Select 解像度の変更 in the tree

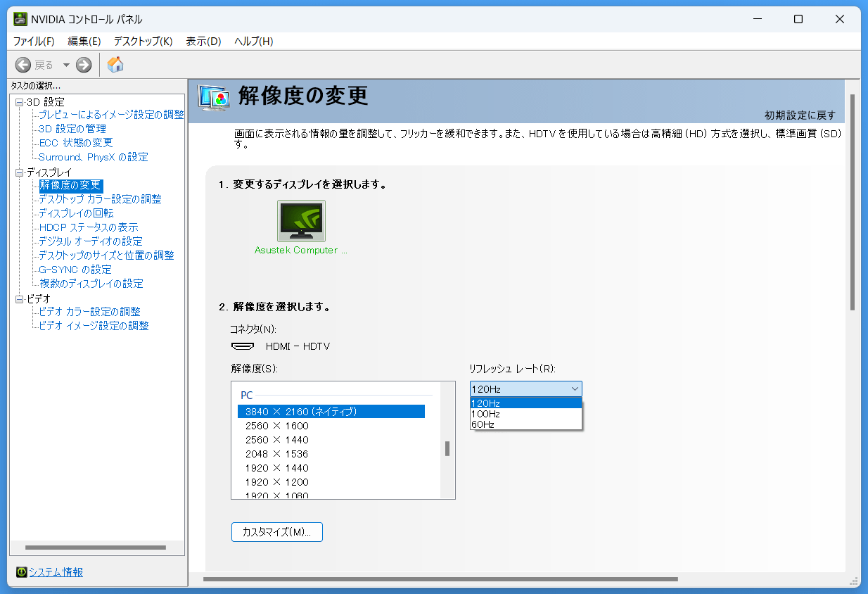[x=71, y=185]
